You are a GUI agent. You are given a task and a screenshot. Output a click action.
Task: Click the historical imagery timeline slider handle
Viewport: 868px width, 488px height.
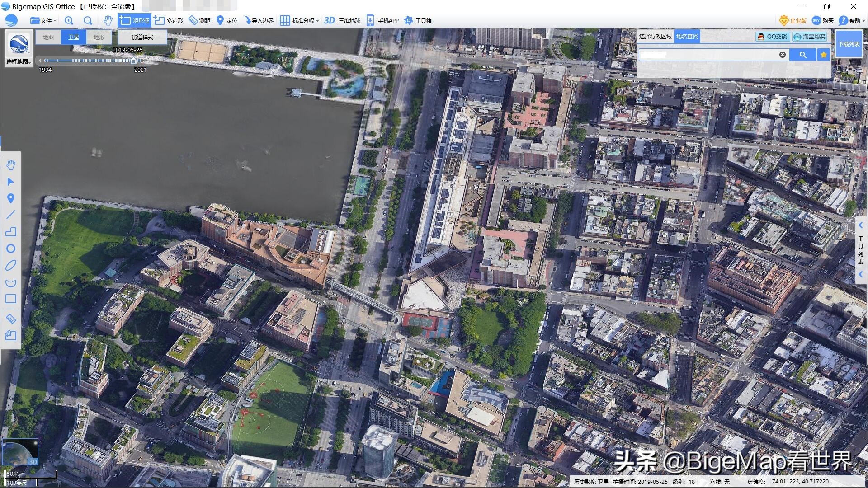pos(134,60)
